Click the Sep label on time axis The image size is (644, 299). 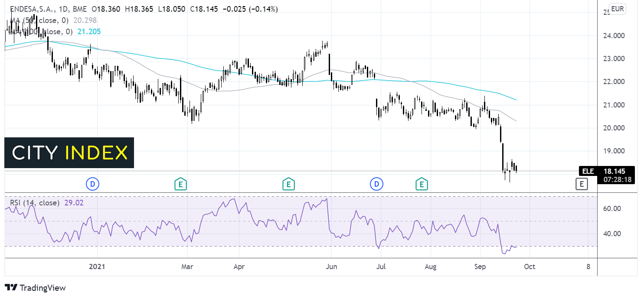(x=480, y=266)
